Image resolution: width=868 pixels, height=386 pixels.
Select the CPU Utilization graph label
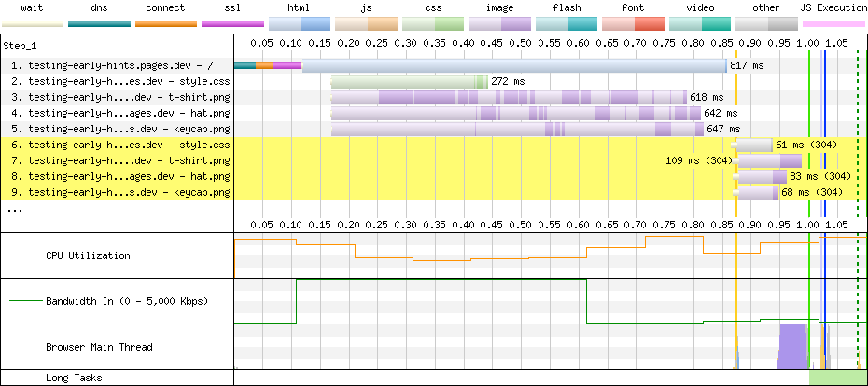pyautogui.click(x=88, y=255)
